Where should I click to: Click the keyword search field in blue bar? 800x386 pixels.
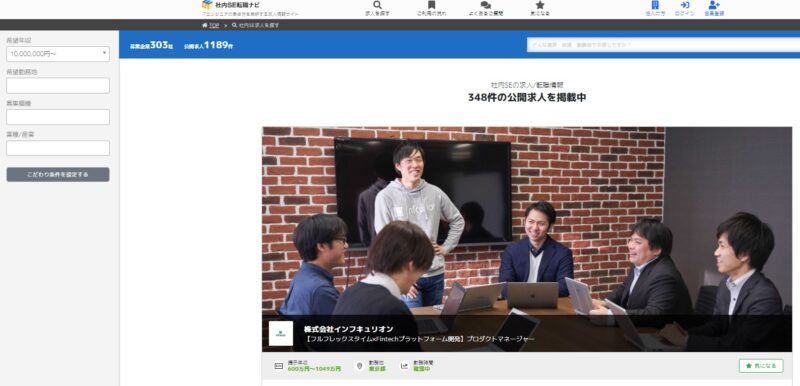click(x=663, y=44)
